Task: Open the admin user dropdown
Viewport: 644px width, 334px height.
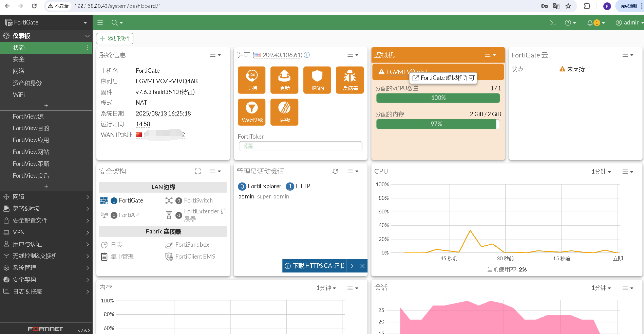Action: [629, 23]
